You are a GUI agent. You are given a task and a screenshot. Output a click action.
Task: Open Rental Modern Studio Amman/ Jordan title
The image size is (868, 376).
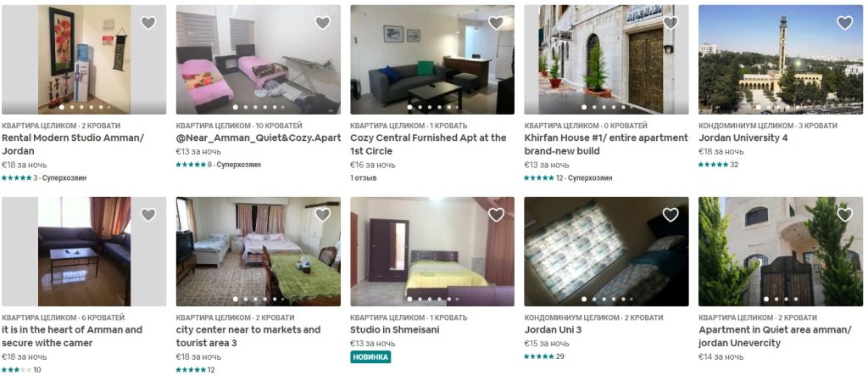pos(73,144)
